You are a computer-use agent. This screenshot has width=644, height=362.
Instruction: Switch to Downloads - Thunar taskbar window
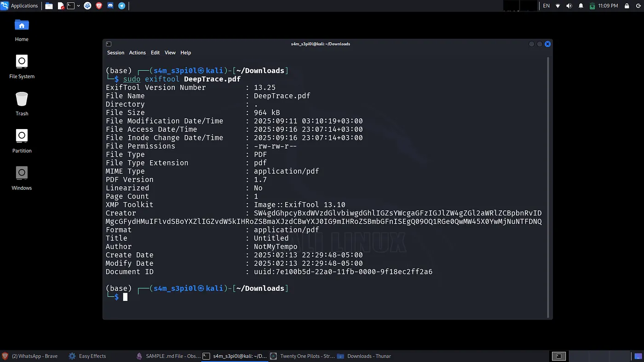tap(364, 356)
